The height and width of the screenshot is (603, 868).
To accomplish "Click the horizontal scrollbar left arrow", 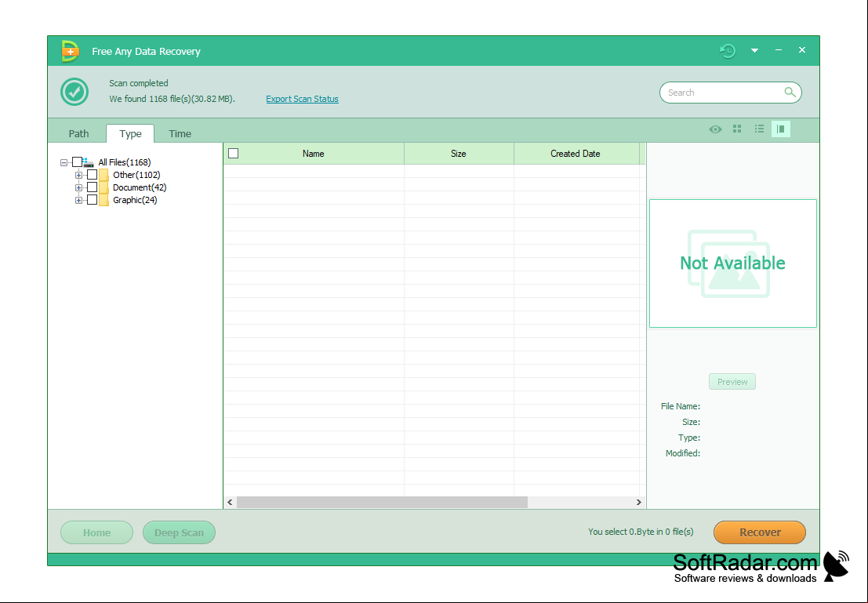I will [x=231, y=502].
